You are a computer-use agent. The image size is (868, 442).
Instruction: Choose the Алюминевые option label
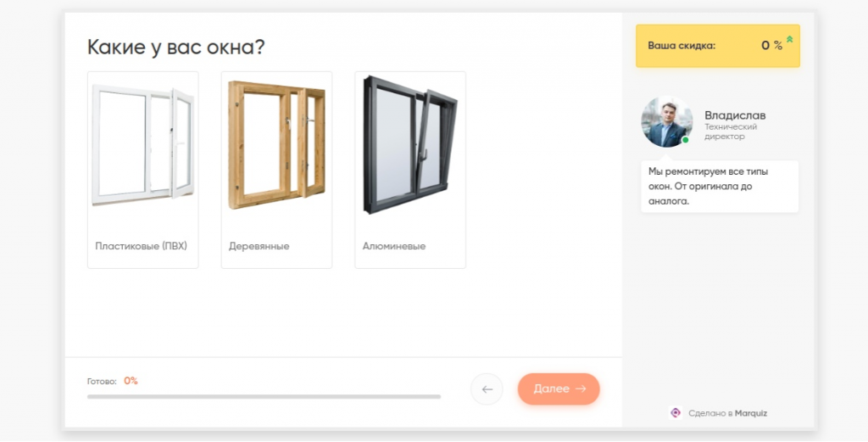click(394, 246)
